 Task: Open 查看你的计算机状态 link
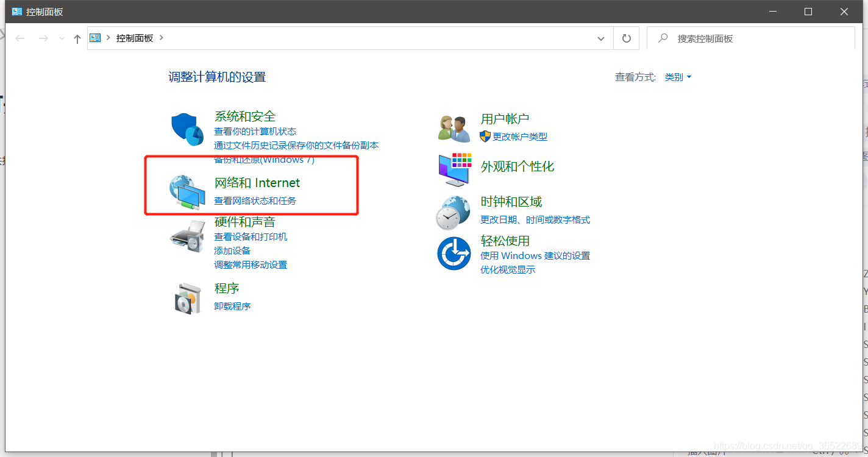[255, 132]
